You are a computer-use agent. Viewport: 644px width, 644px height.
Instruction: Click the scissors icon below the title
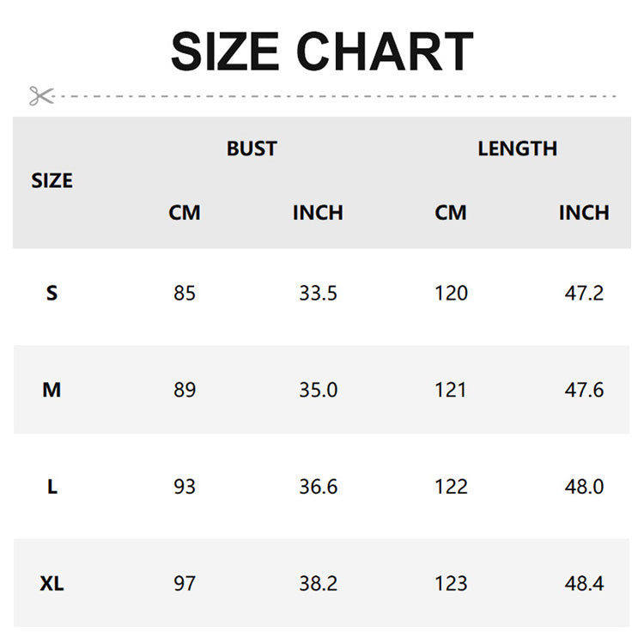[x=40, y=96]
